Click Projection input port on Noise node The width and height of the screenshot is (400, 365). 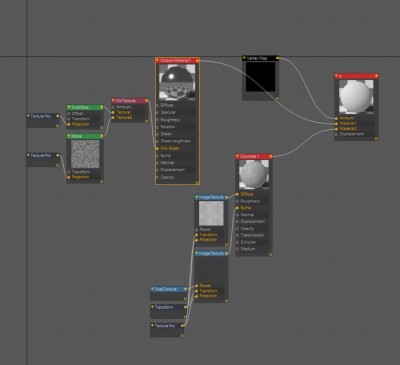(69, 177)
